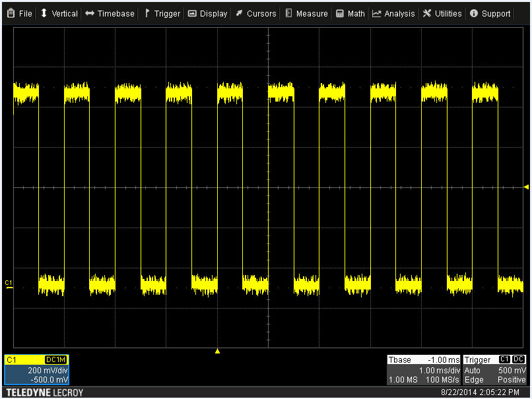Click Positive trigger slope setting
This screenshot has width=532, height=399.
[512, 380]
